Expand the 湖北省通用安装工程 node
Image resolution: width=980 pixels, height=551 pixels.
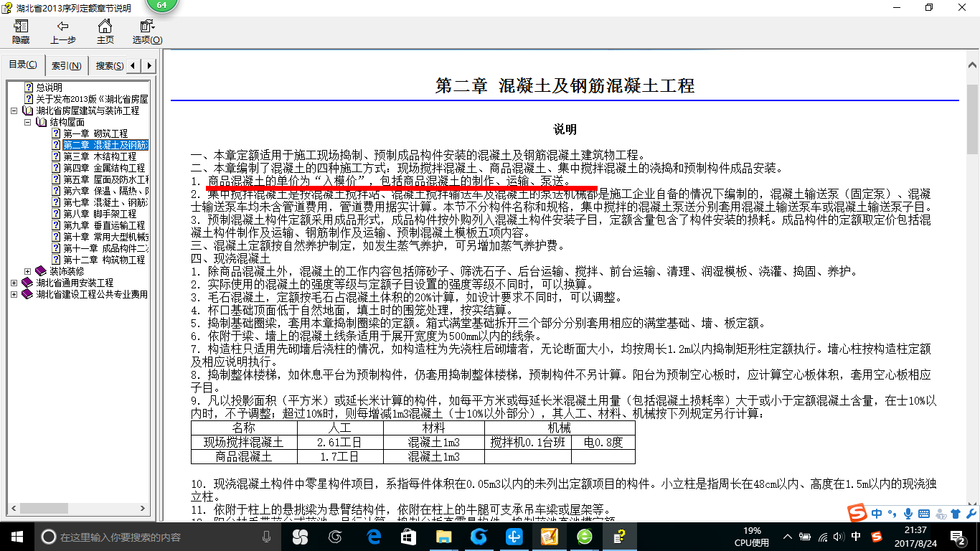click(14, 283)
